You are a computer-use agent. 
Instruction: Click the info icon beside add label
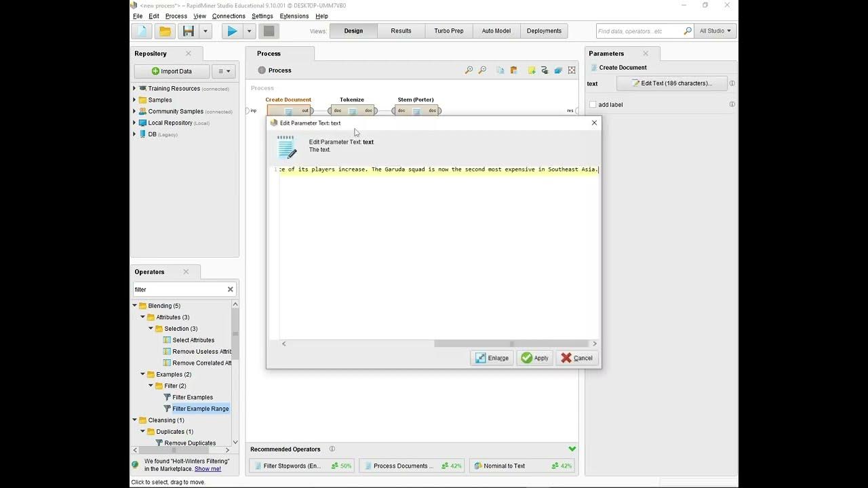[x=732, y=104]
